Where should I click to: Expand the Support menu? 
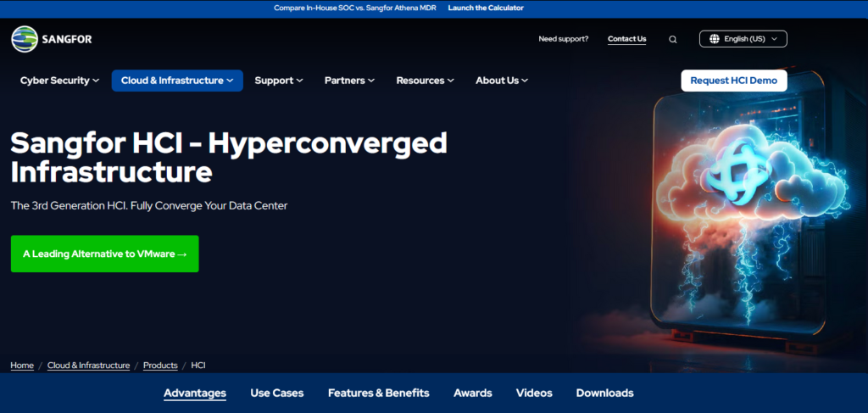(x=279, y=81)
